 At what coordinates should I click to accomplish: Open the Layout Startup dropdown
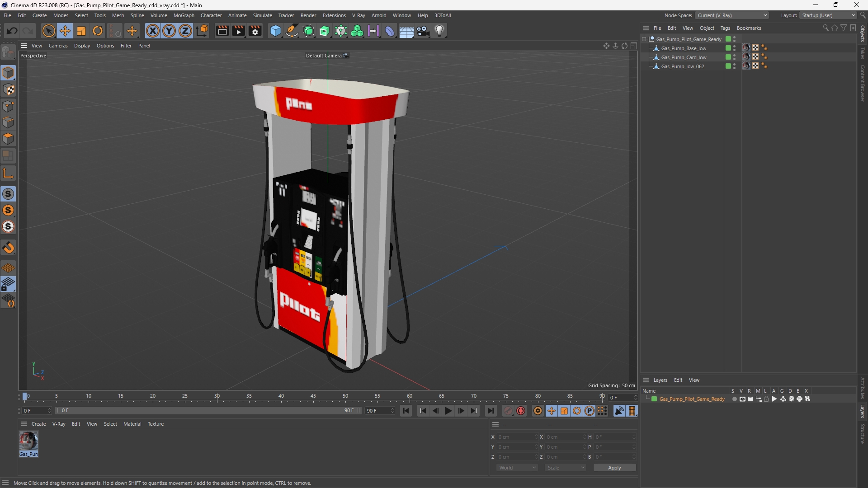828,15
